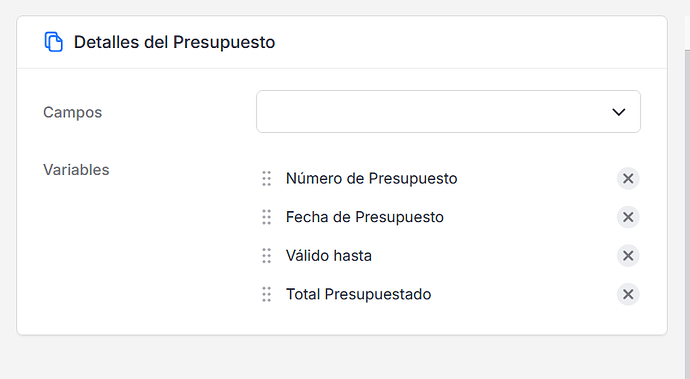This screenshot has height=379, width=690.
Task: Click the Total Presupuestado variable label
Action: (358, 294)
